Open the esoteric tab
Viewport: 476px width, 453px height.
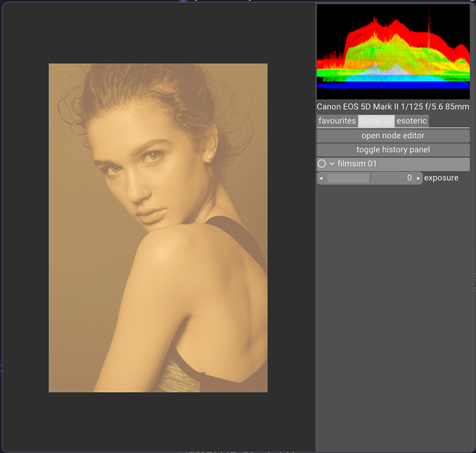click(412, 121)
